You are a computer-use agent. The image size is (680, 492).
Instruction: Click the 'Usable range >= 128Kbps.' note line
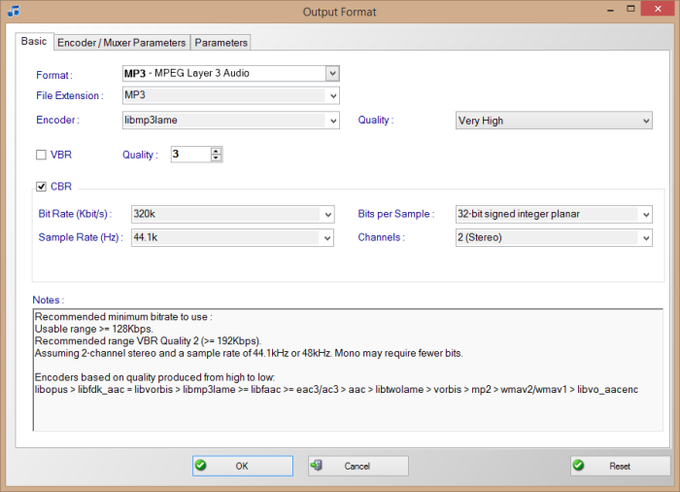[x=94, y=329]
